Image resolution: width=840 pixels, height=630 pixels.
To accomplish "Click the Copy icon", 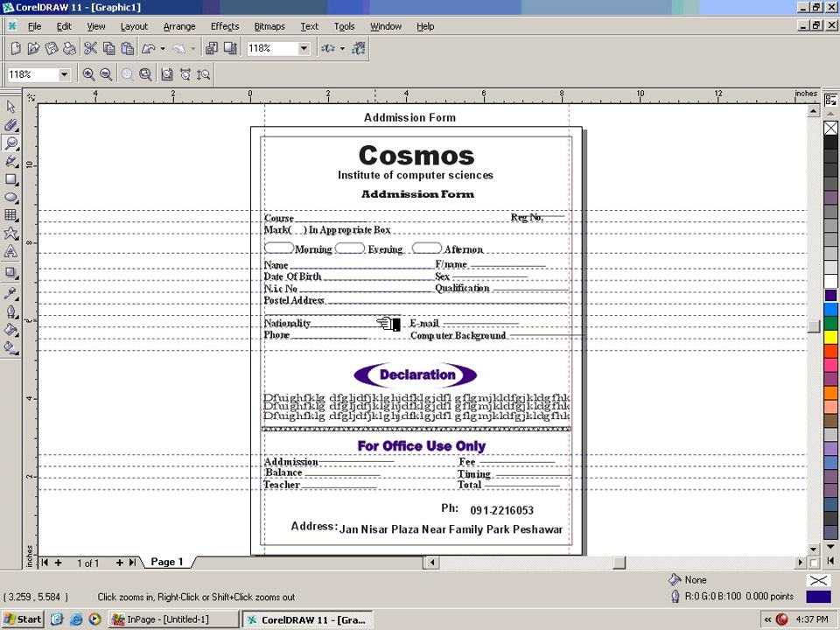I will point(108,49).
